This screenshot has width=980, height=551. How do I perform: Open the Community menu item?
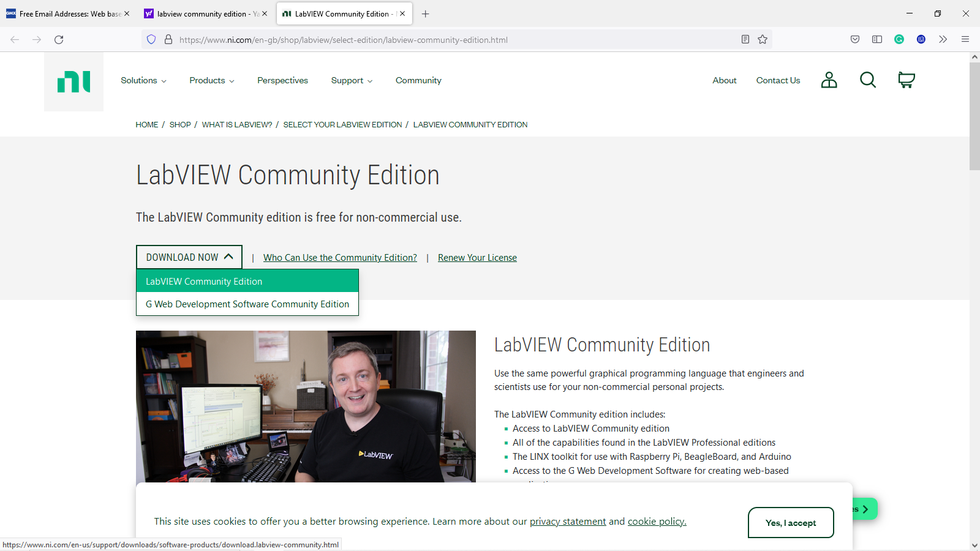(x=418, y=81)
